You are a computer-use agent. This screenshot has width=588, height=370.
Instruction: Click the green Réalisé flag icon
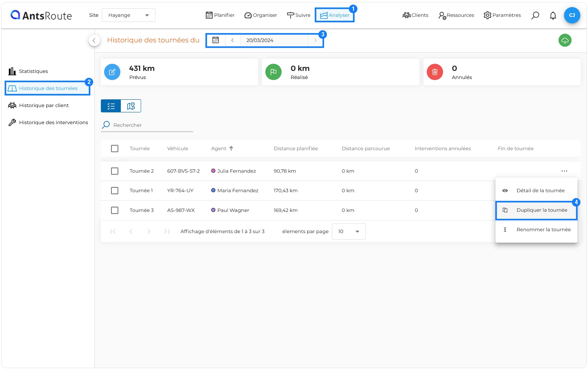[273, 72]
